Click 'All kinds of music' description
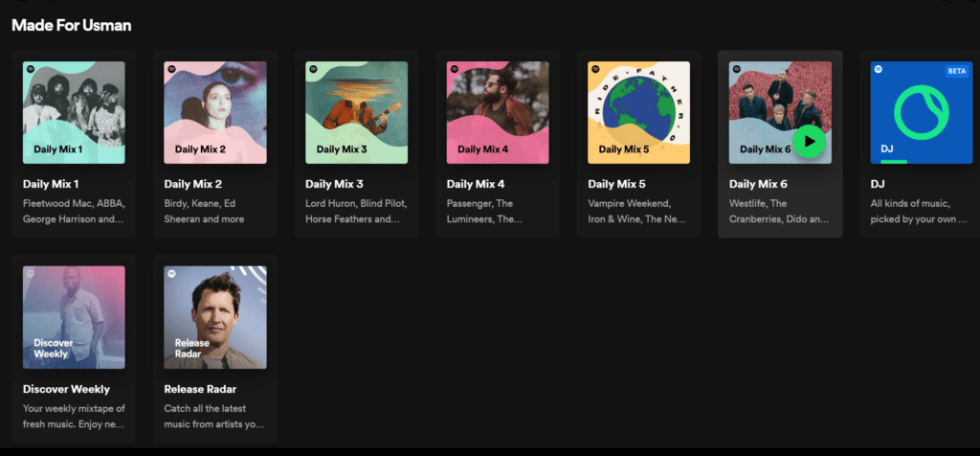 [x=920, y=212]
